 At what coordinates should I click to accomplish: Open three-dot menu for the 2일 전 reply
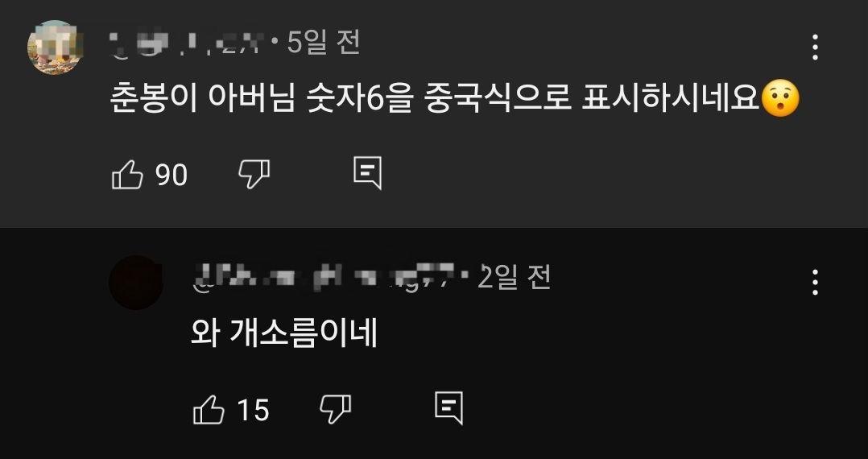tap(815, 283)
